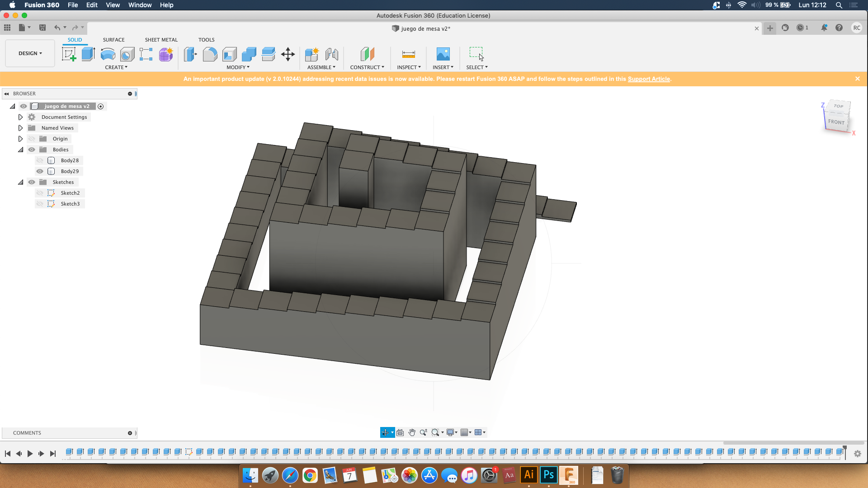Viewport: 868px width, 488px height.
Task: Activate the Move/Copy tool icon
Action: pos(288,54)
